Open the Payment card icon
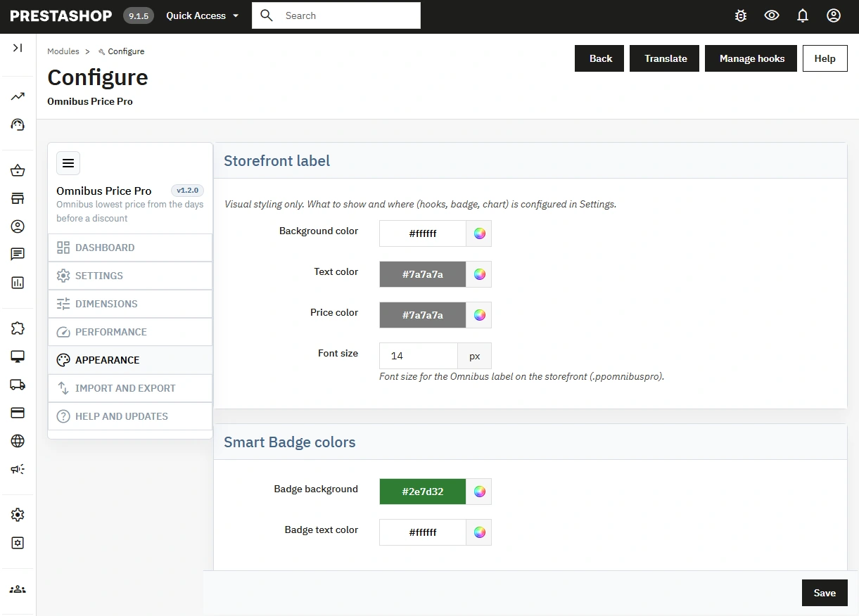Viewport: 859px width, 616px height. pos(18,413)
